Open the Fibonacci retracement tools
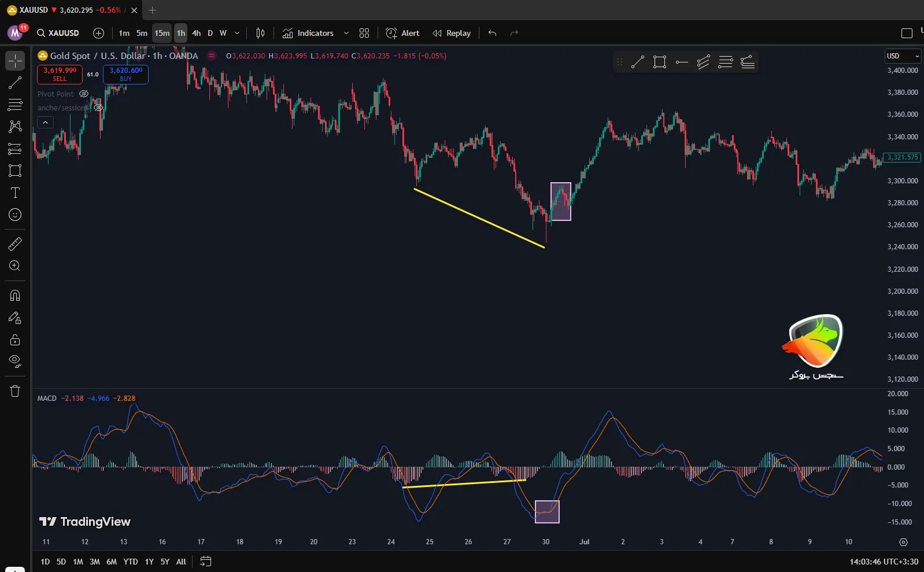Image resolution: width=924 pixels, height=572 pixels. (x=15, y=105)
